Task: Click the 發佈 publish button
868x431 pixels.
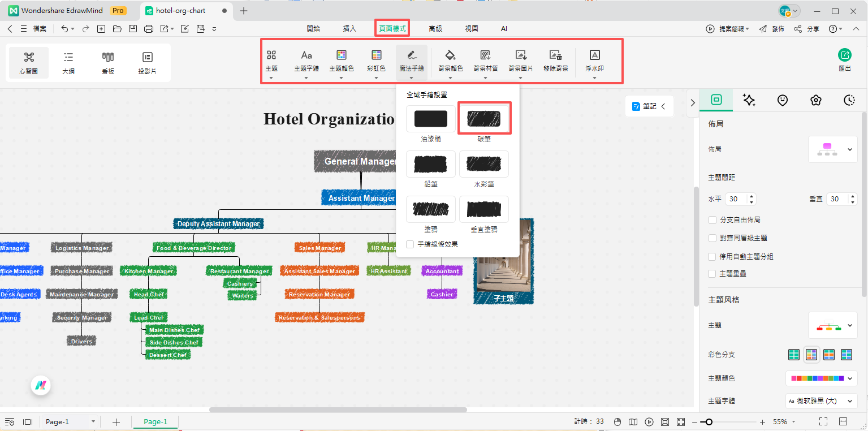Action: [x=771, y=29]
